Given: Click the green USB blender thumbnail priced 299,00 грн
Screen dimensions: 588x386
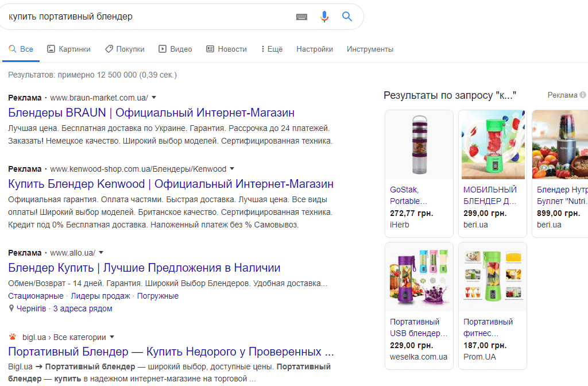Looking at the screenshot, I should tap(492, 145).
